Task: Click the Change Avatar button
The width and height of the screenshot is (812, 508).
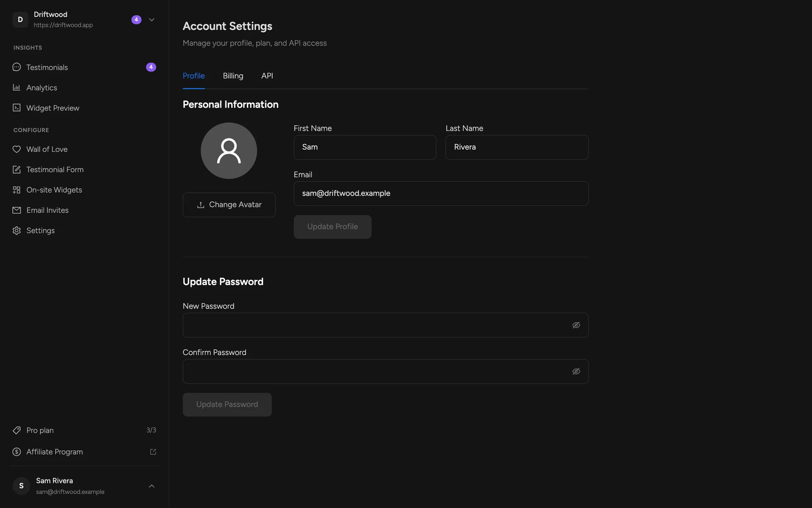Action: pos(229,205)
